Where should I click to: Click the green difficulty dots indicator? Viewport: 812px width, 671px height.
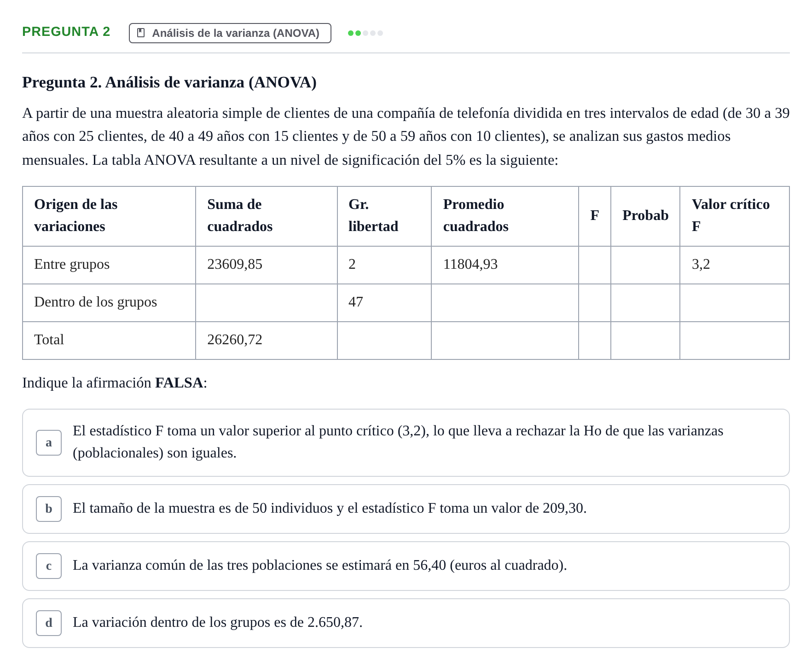(x=365, y=33)
